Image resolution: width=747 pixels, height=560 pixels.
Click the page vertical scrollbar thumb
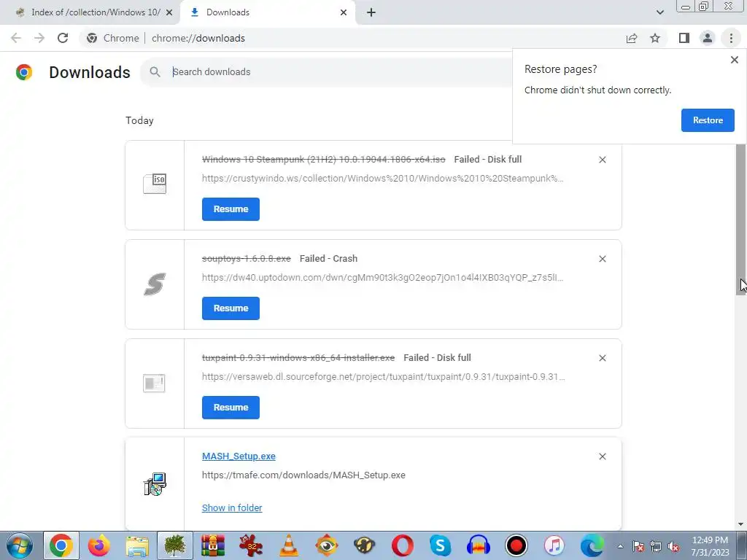tap(740, 219)
